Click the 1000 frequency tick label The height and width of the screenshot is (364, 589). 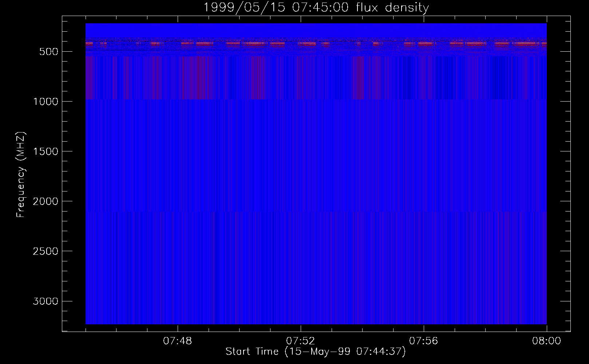pos(46,102)
